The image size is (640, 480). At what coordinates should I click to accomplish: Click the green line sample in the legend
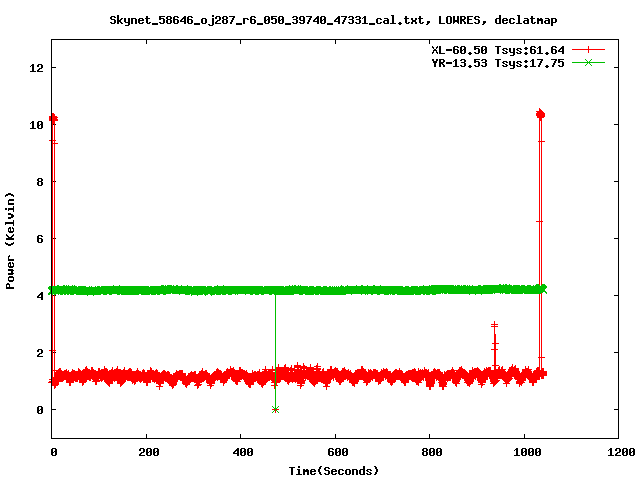(588, 62)
